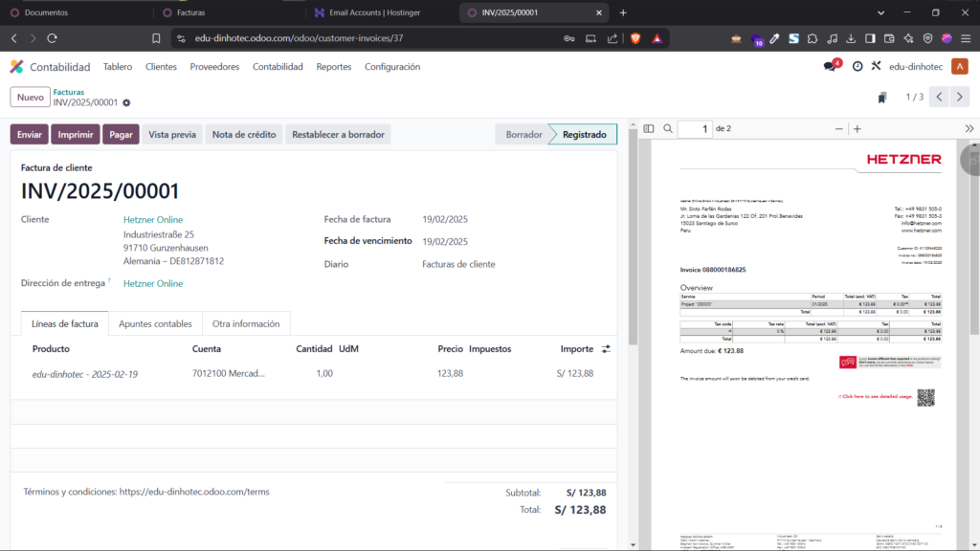Click the Fecha de factura 19/02/2025 value
980x551 pixels.
pyautogui.click(x=445, y=219)
